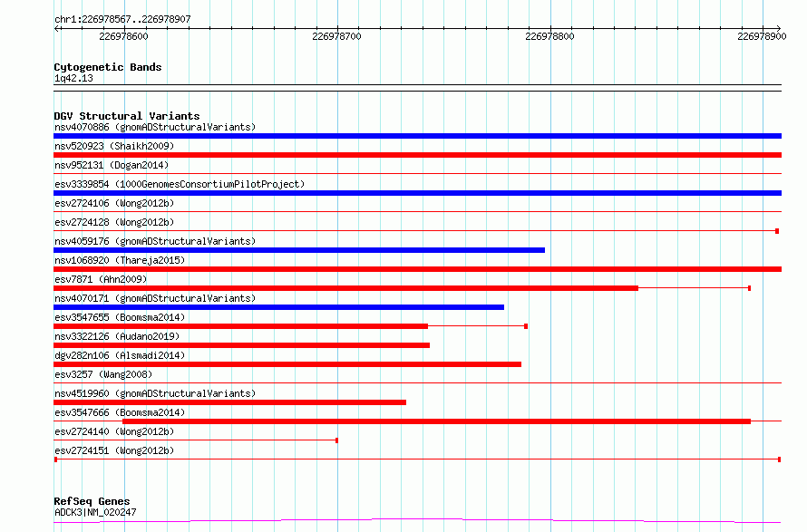Select cytogenetic band 1q42.13 label
807x532 pixels.
tap(73, 78)
